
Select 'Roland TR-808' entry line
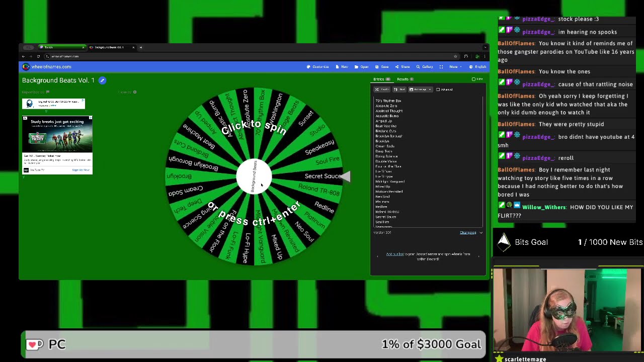pos(387,212)
